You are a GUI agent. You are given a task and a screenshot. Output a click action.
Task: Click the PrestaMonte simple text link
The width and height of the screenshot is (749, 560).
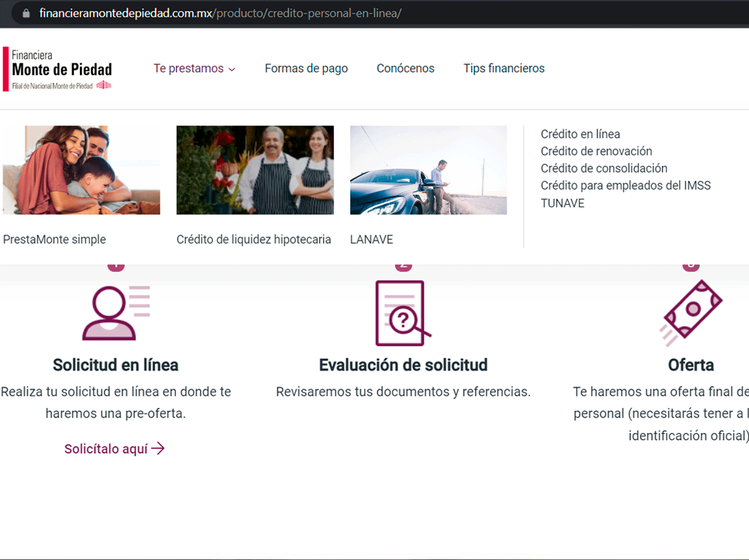tap(55, 240)
